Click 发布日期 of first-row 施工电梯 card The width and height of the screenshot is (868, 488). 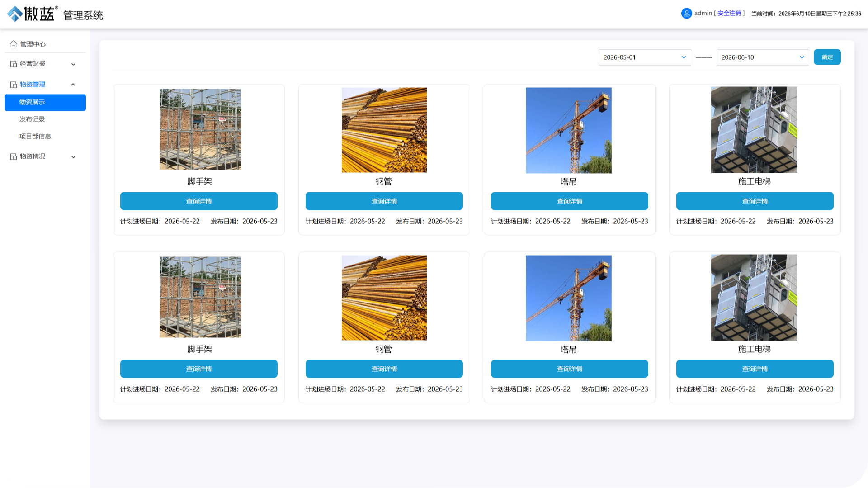[x=800, y=222]
